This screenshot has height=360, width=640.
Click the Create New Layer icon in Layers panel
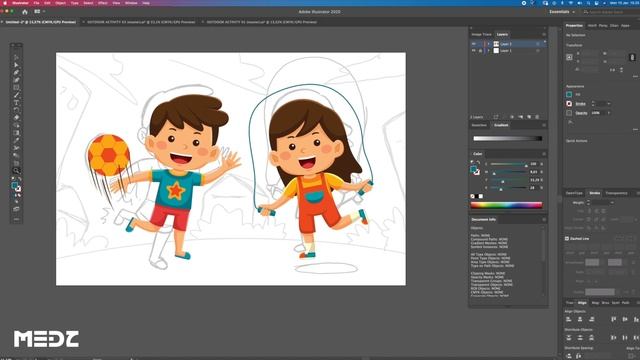(529, 117)
